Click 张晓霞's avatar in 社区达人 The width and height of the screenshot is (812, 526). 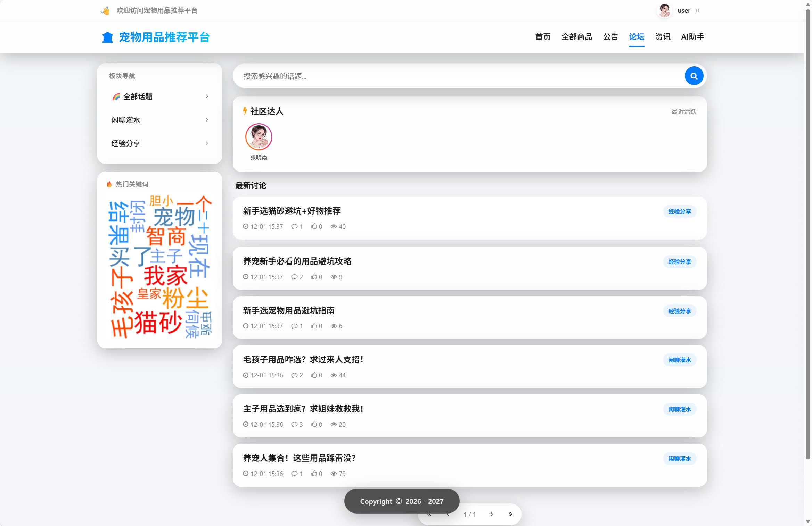[259, 136]
